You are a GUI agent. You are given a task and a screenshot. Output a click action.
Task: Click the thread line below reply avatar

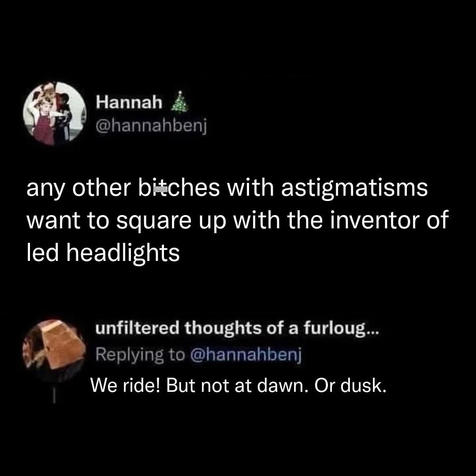coord(54,395)
